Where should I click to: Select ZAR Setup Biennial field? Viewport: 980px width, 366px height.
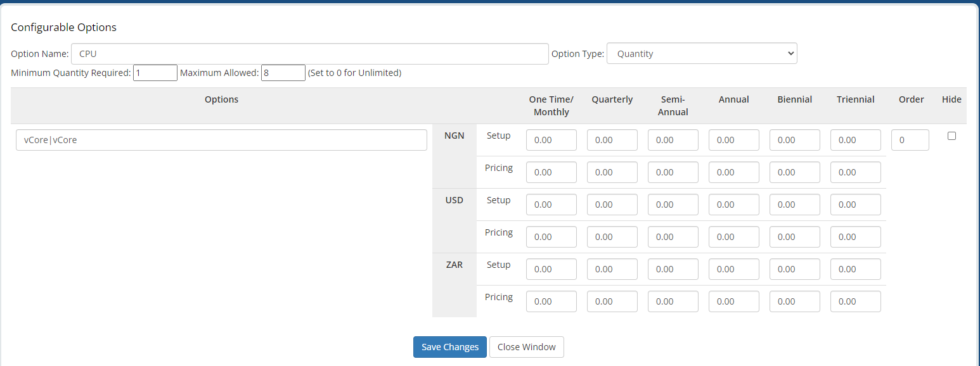[x=794, y=269]
